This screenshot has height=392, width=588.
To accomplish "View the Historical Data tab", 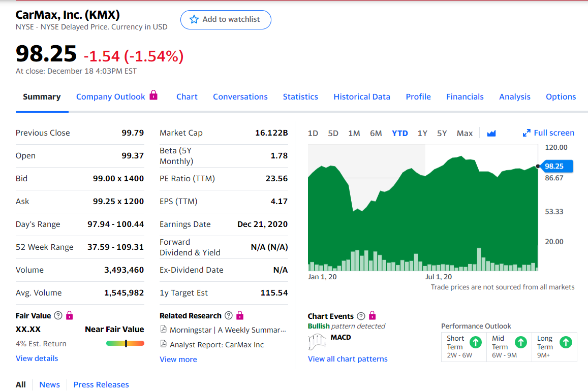I will [362, 96].
